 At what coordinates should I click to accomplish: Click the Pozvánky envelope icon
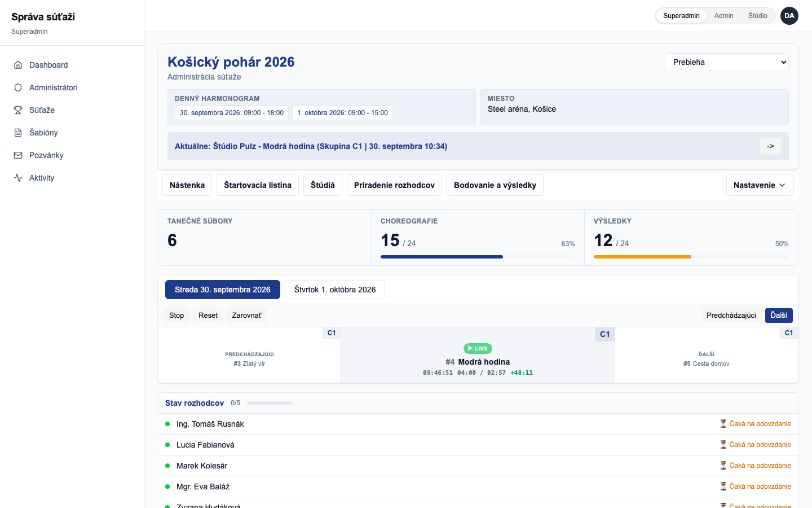[18, 155]
